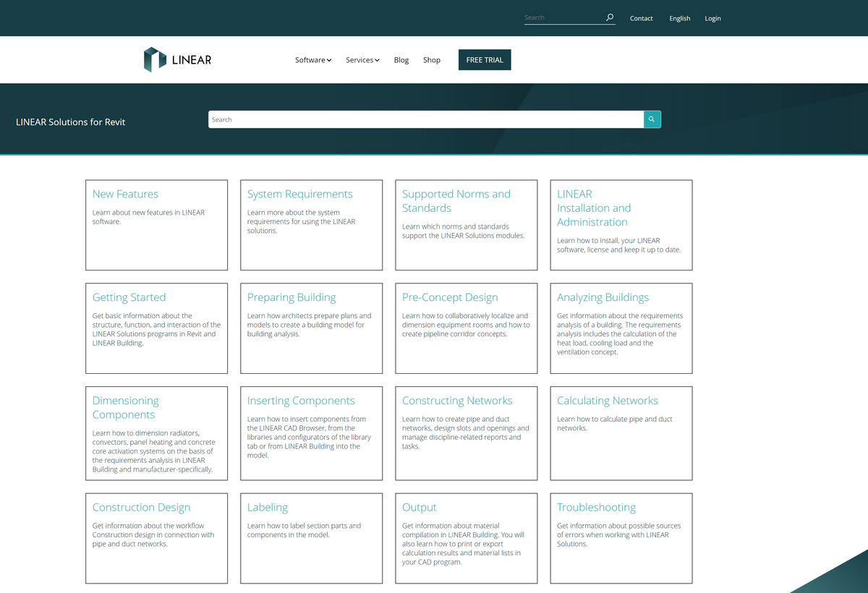
Task: Click text 'Get information about possible sources of errors'
Action: (x=618, y=530)
